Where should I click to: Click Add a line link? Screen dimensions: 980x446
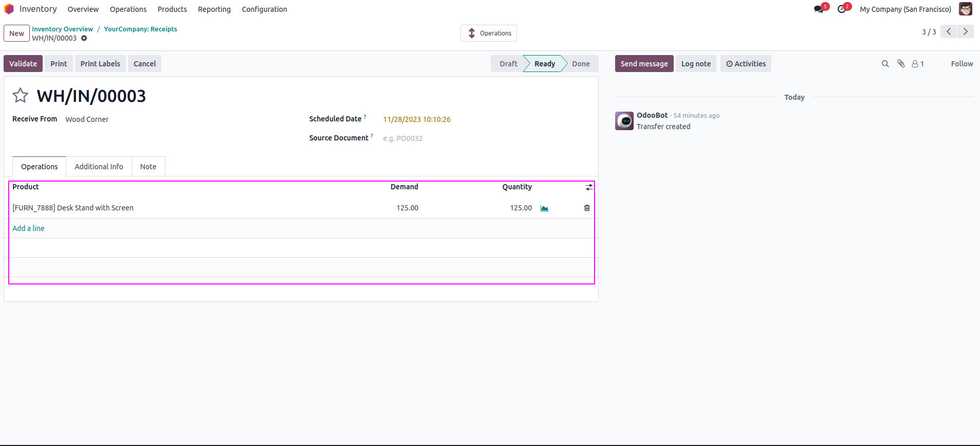click(x=28, y=228)
